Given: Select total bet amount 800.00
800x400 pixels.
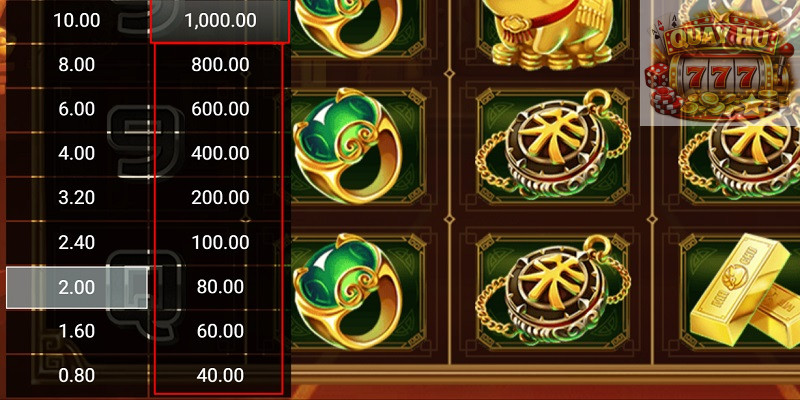Looking at the screenshot, I should (x=220, y=65).
